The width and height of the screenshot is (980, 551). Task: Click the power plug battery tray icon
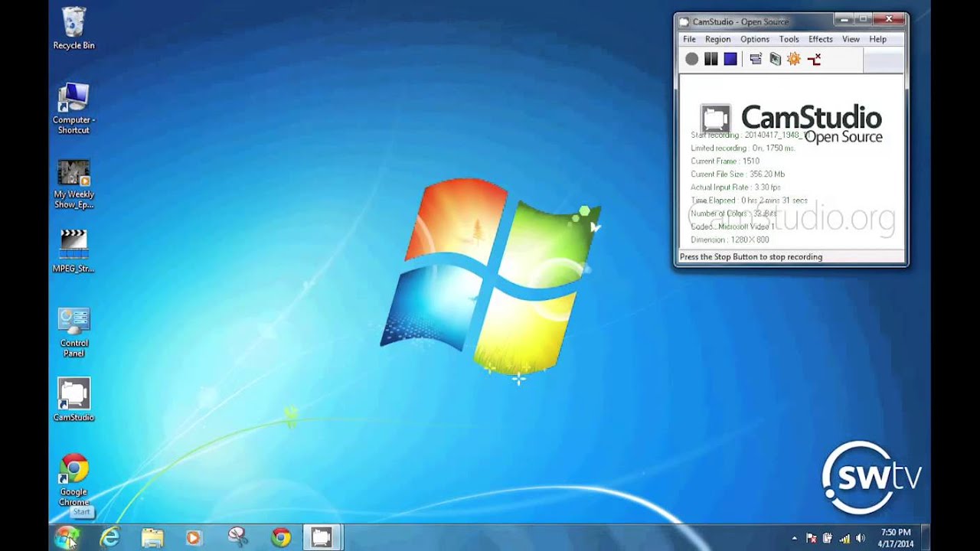click(828, 539)
